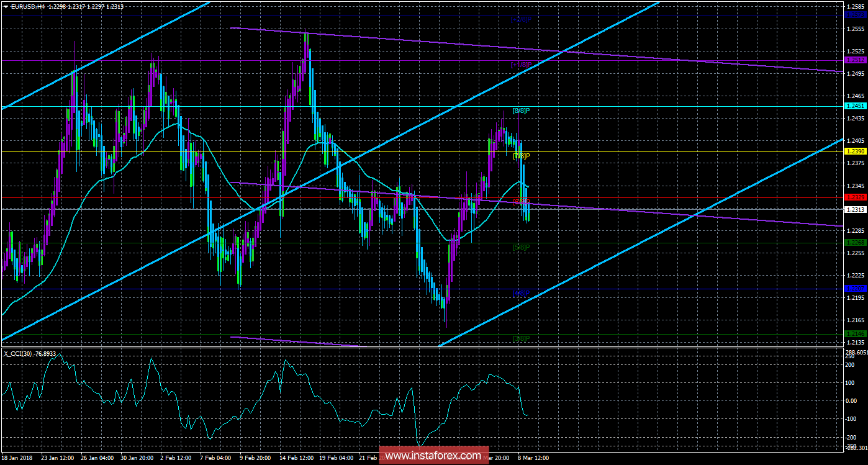Select the current price 1.2313 tag

(855, 209)
